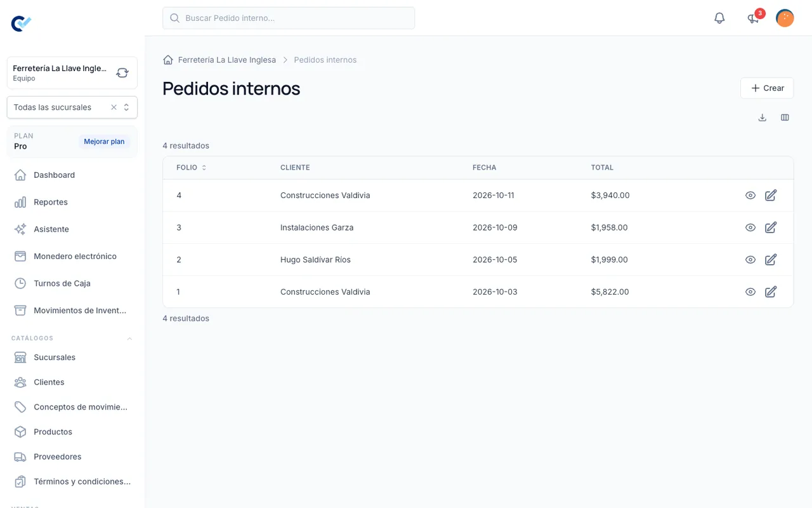Image resolution: width=812 pixels, height=508 pixels.
Task: Click the Crear button
Action: (x=767, y=88)
